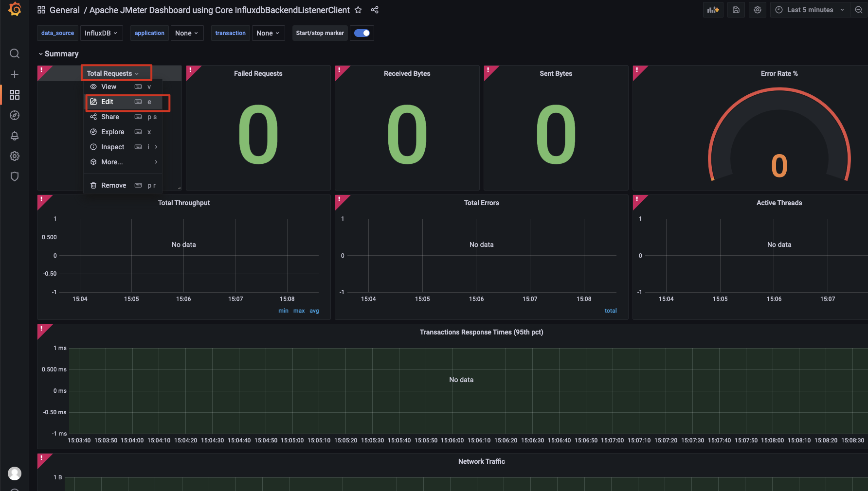Click the dashboard grid icon beside General
The image size is (868, 491).
[41, 10]
